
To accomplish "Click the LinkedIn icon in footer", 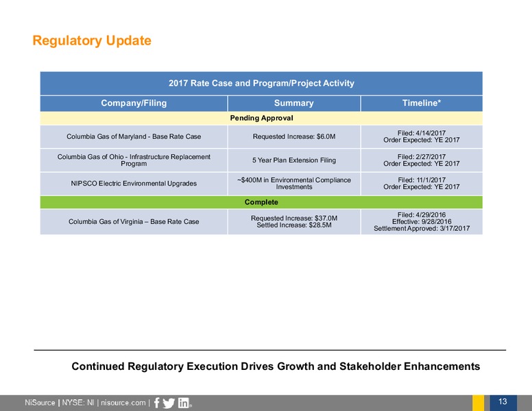I will coord(184,403).
